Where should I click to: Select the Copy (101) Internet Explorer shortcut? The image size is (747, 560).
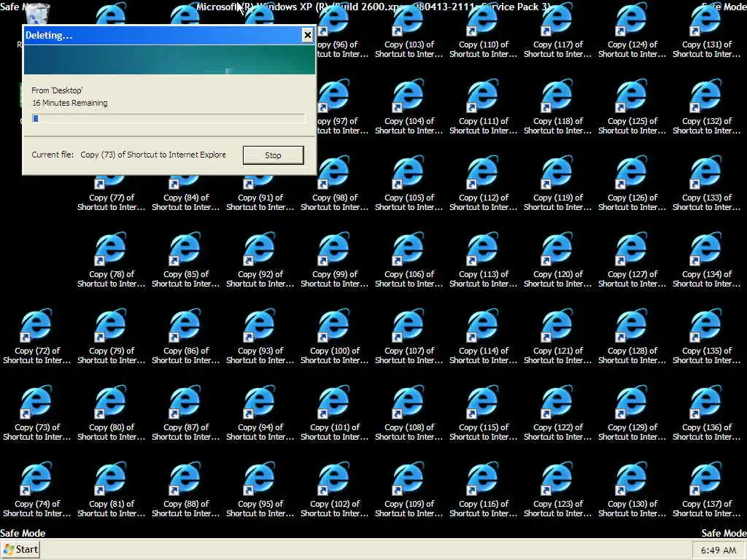334,414
